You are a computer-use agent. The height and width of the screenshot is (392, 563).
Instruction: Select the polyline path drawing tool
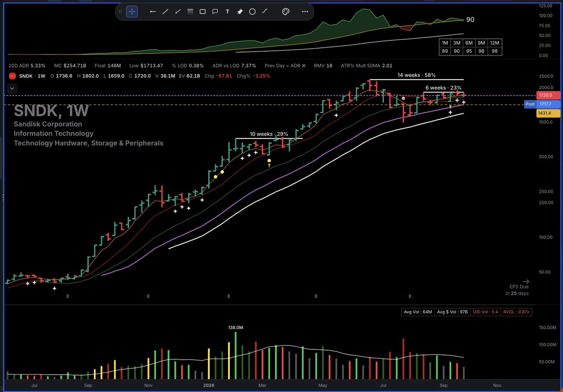pos(178,12)
